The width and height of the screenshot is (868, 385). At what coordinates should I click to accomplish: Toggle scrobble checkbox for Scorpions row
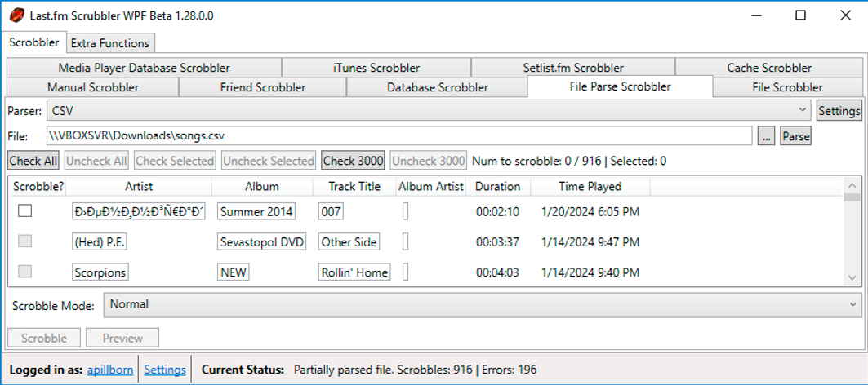[x=25, y=271]
